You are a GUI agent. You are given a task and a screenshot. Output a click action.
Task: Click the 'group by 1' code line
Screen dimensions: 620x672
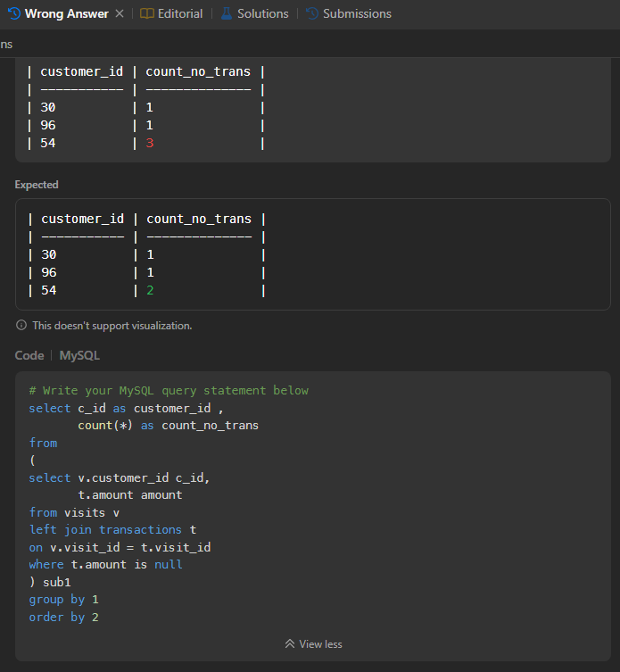64,600
